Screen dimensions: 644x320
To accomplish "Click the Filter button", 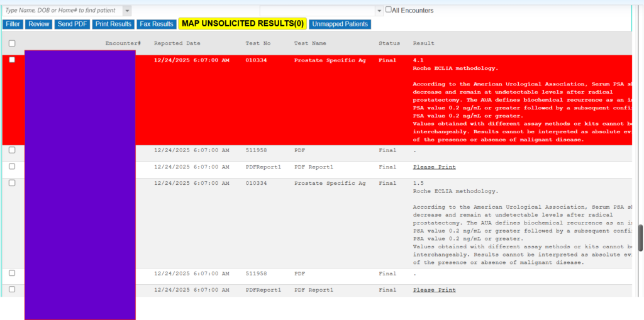I will point(13,24).
